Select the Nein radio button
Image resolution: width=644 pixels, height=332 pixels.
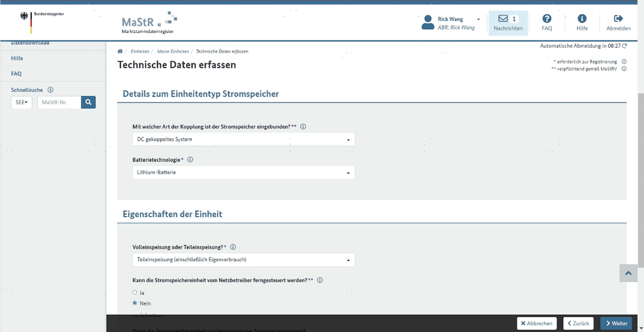(135, 303)
